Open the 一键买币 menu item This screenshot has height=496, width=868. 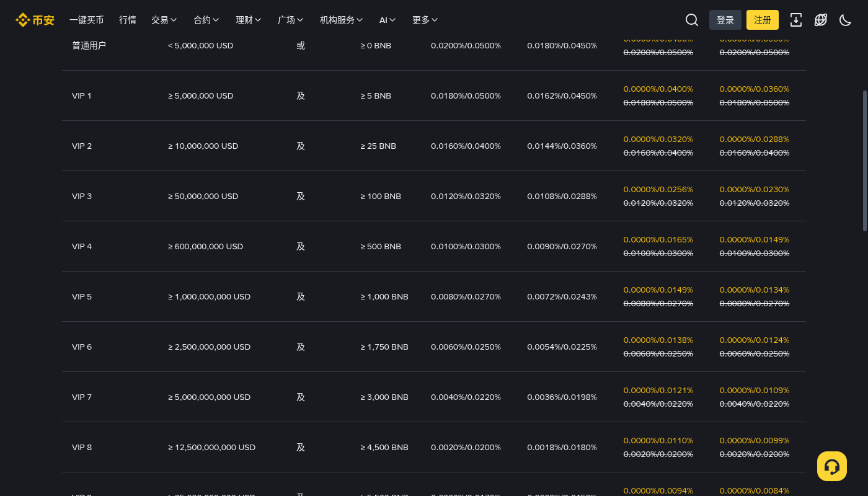point(87,20)
